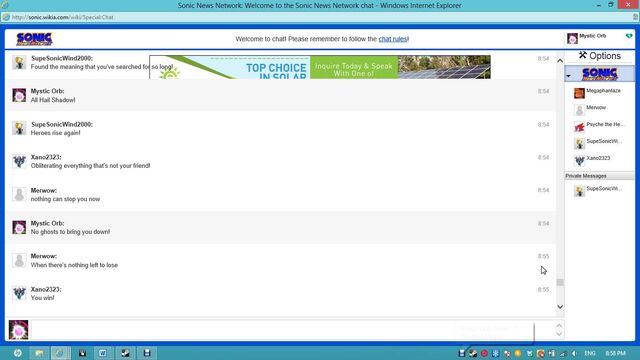Click the HP start icon in taskbar
640x360 pixels.
coord(18,353)
